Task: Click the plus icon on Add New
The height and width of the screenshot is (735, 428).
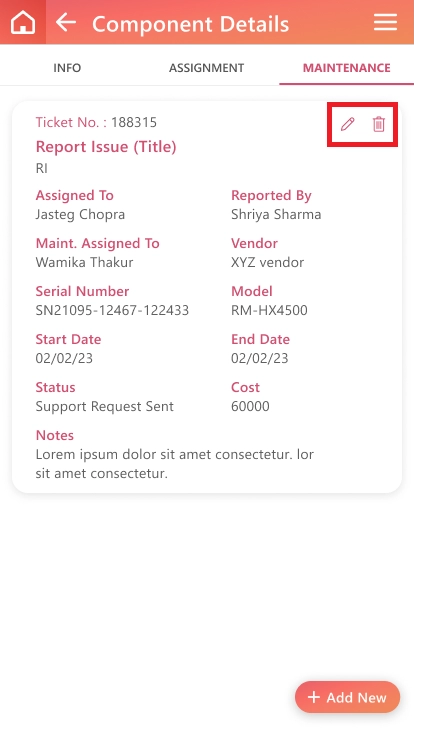Action: pos(314,697)
